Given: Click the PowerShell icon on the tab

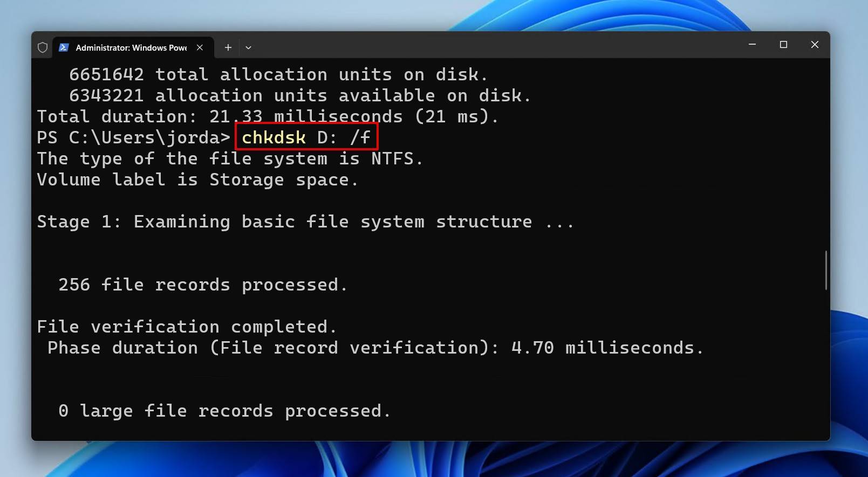Looking at the screenshot, I should tap(64, 47).
